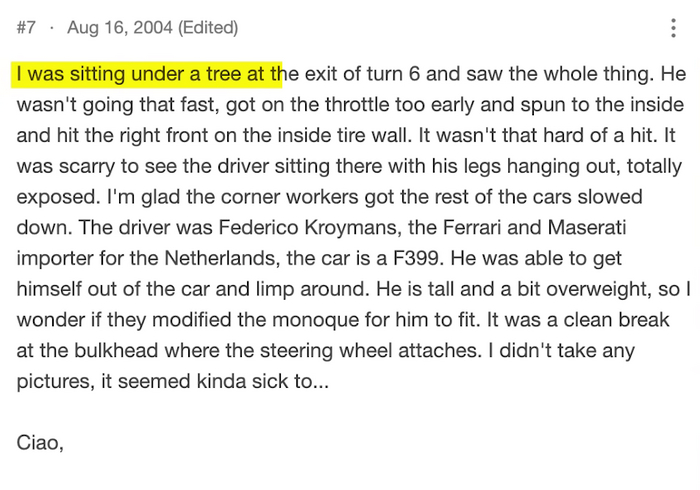
Task: Open the three-dot post options menu
Action: tap(673, 28)
